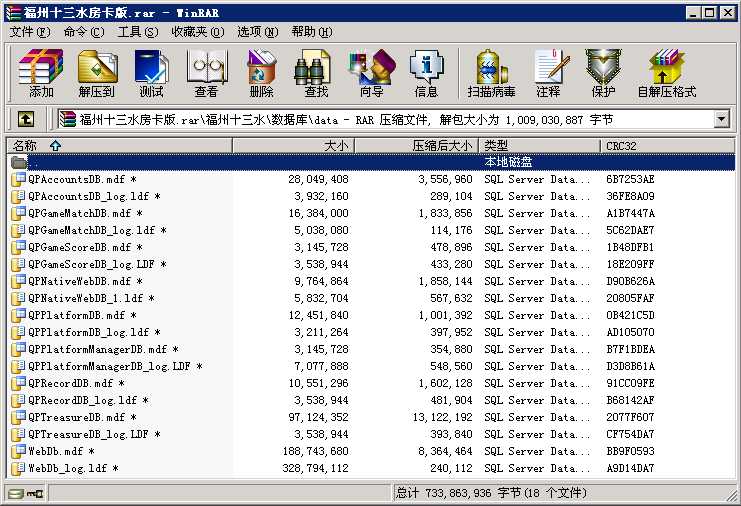Select file WebDb_log.ldf
Viewport: 741px width, 506px height.
pos(73,468)
